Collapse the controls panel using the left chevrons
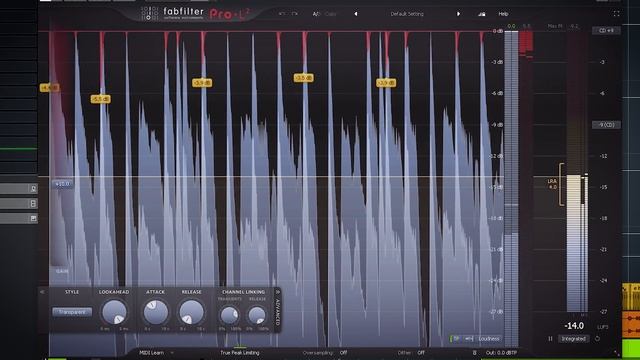This screenshot has width=640, height=360. 42,292
